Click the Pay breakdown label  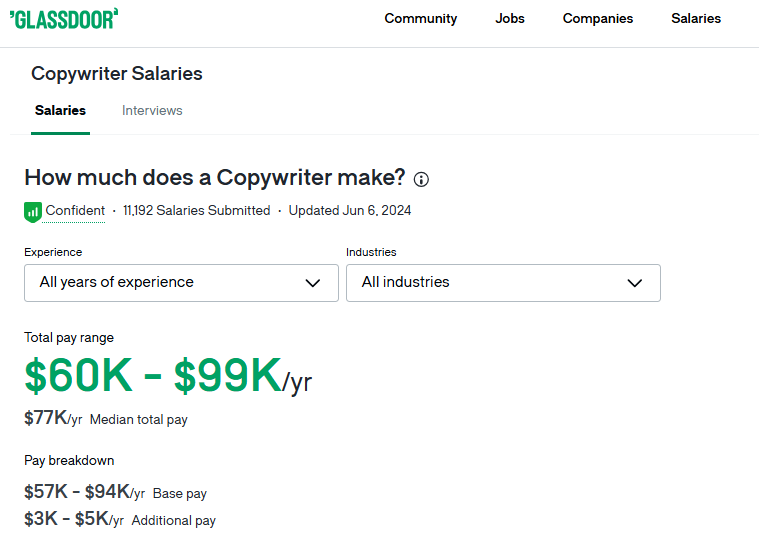coord(69,460)
